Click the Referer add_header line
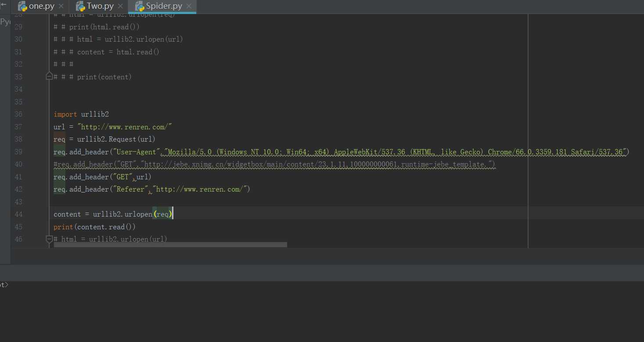The width and height of the screenshot is (644, 342). pos(151,189)
